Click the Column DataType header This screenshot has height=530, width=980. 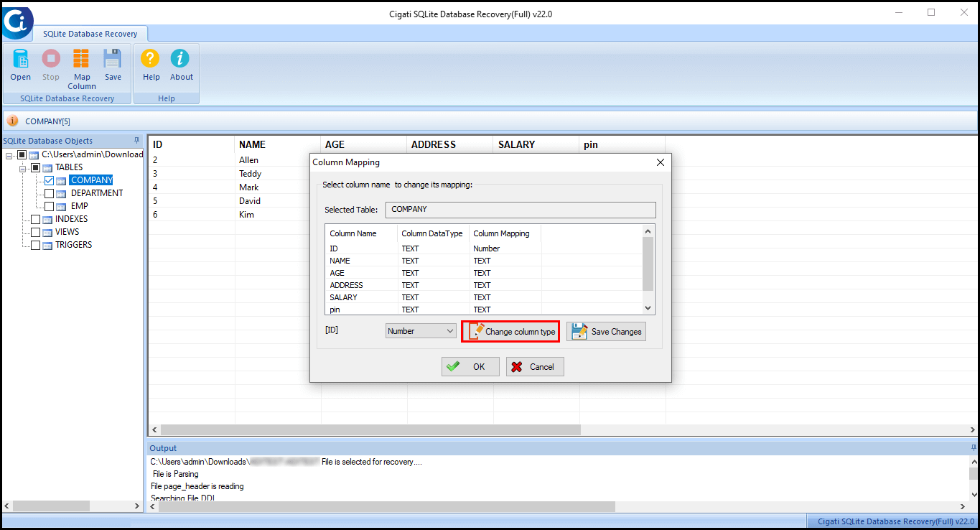(x=433, y=233)
